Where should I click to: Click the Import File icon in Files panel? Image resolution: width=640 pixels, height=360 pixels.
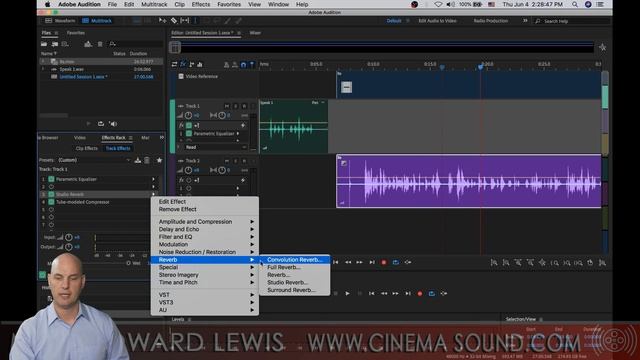pos(54,44)
